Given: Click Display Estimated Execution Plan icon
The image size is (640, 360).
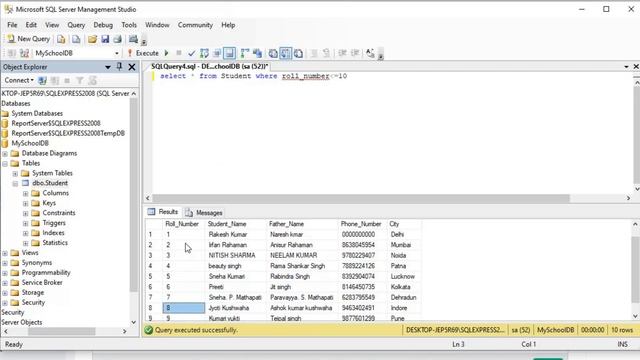Looking at the screenshot, I should coord(204,53).
